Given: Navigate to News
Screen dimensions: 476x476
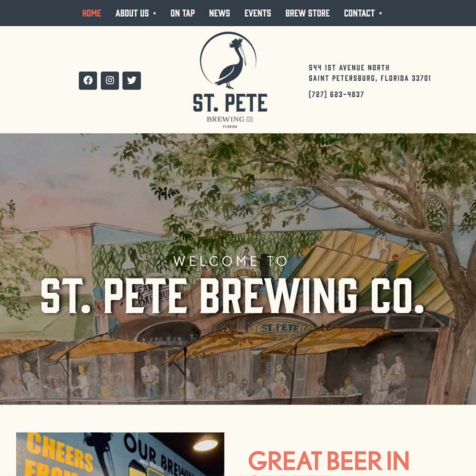Looking at the screenshot, I should pos(219,13).
